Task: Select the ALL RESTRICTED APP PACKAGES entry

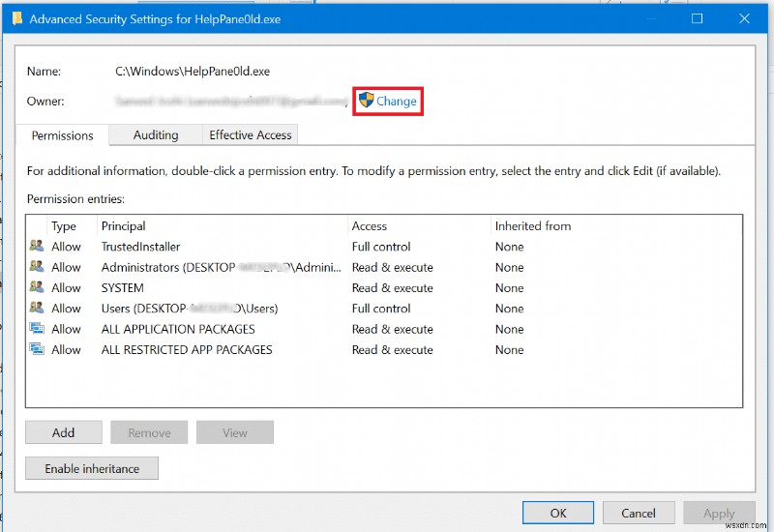Action: point(383,350)
